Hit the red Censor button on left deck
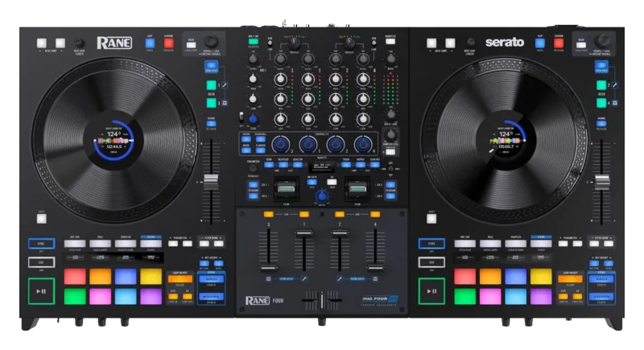This screenshot has height=350, width=644. 168,43
